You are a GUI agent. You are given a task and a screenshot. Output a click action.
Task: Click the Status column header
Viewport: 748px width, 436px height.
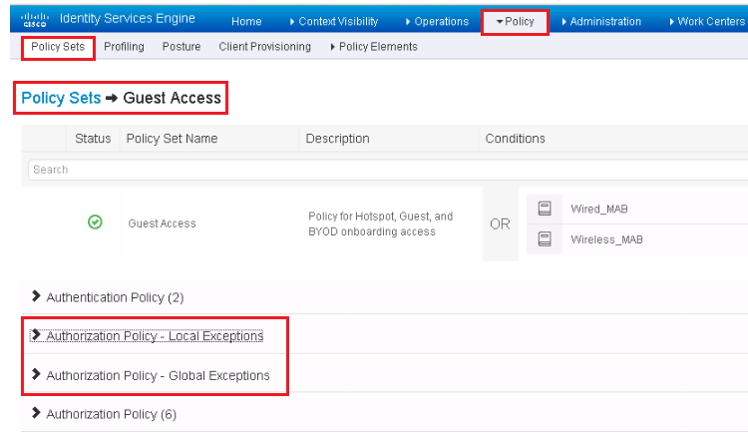93,138
